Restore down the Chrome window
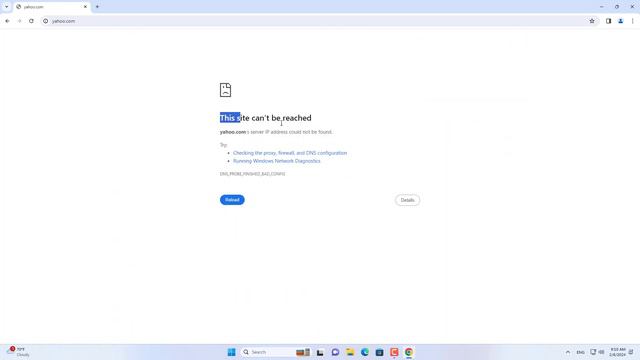The image size is (640, 360). (x=617, y=7)
